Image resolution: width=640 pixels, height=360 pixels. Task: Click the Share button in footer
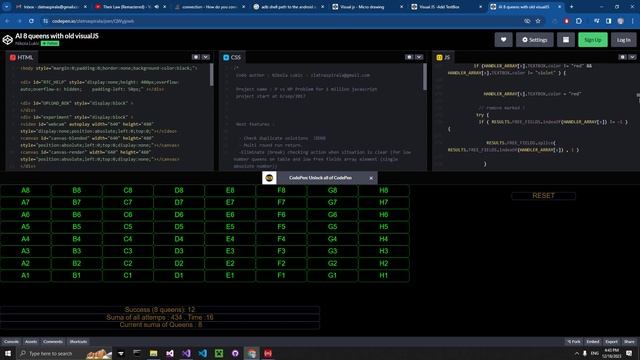[x=629, y=342]
